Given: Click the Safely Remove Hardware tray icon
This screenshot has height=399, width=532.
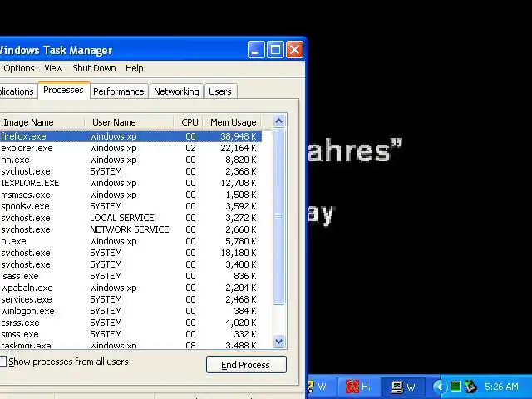Looking at the screenshot, I should 471,386.
